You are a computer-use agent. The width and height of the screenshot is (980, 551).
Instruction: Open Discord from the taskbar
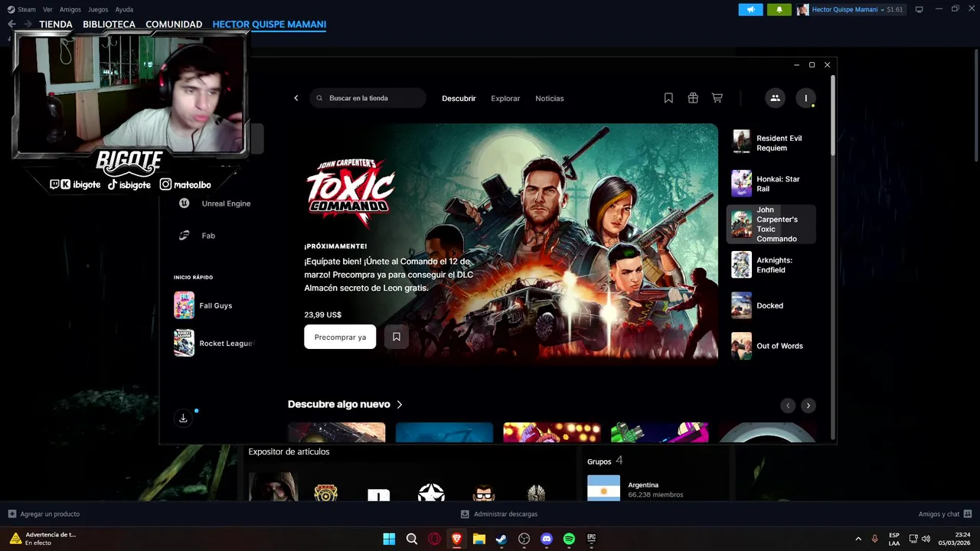coord(546,539)
